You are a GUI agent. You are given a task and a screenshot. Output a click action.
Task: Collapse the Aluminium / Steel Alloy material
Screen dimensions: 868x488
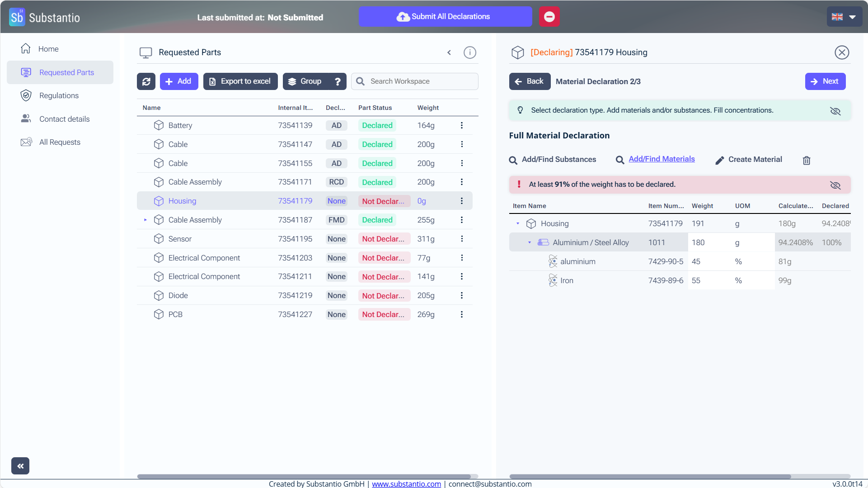(530, 242)
